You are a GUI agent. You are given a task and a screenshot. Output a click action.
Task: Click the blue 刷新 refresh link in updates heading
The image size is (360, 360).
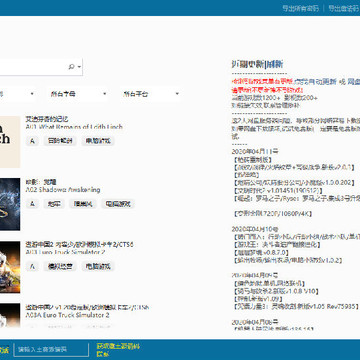pyautogui.click(x=275, y=64)
